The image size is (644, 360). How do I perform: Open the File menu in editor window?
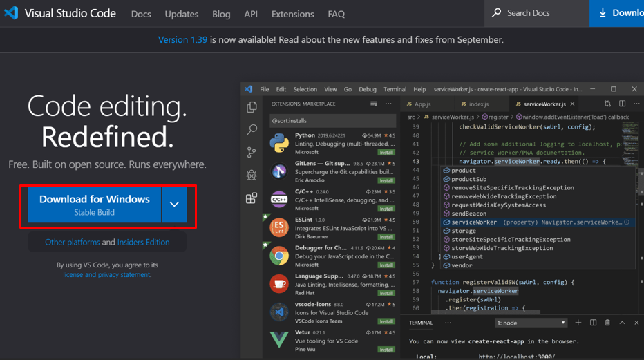pyautogui.click(x=265, y=89)
